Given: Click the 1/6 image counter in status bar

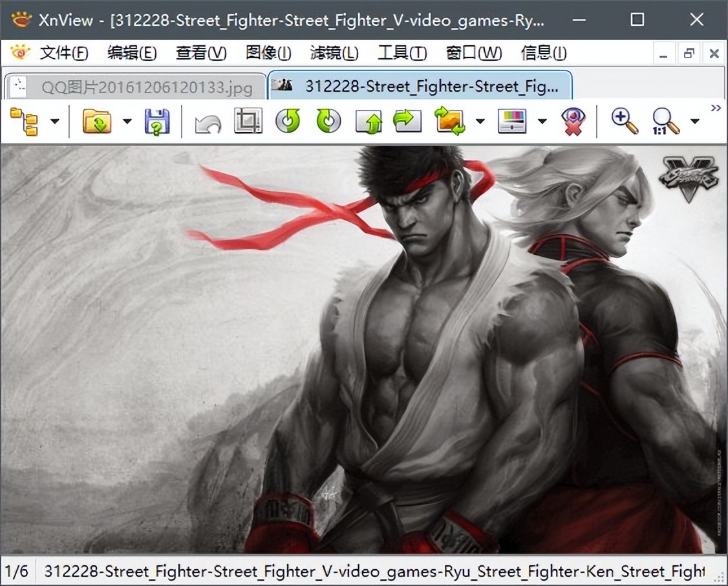Looking at the screenshot, I should pos(17,570).
